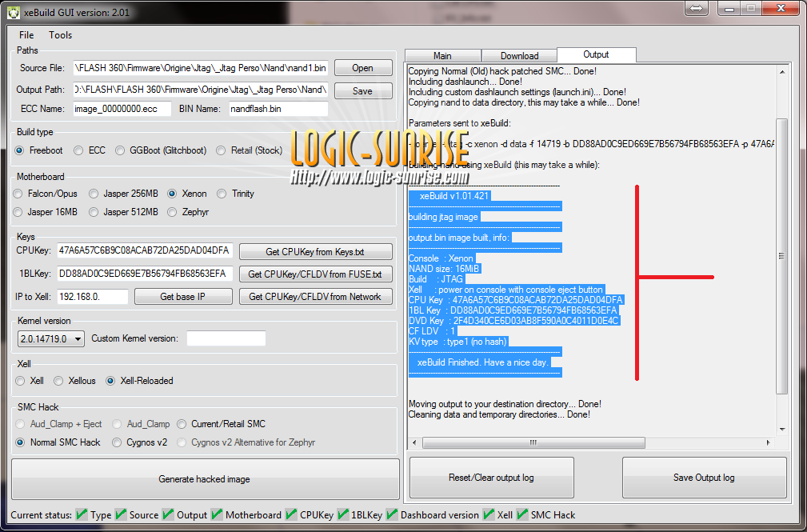This screenshot has height=532, width=807.
Task: Choose Retail (Stock) build type
Action: click(x=249, y=150)
